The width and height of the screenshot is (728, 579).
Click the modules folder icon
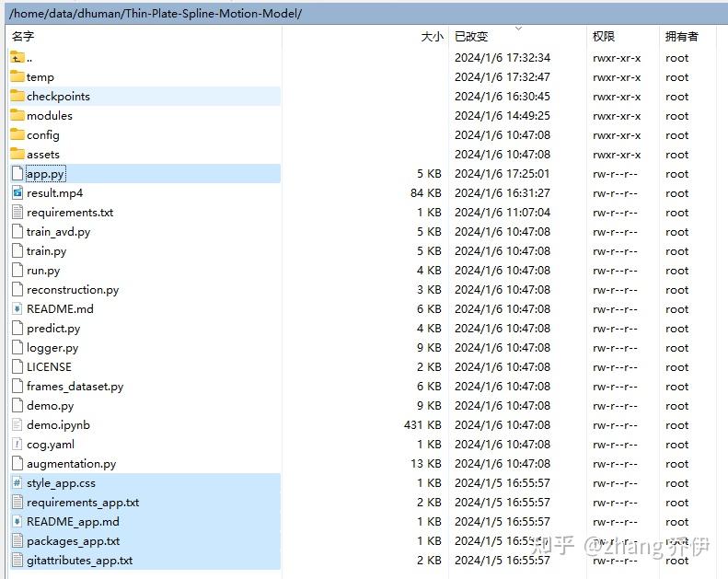coord(17,116)
